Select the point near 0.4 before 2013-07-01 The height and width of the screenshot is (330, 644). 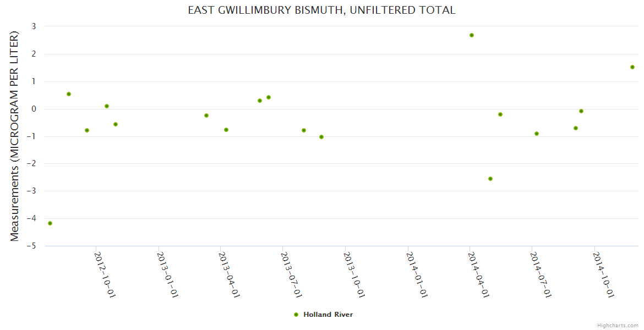click(x=269, y=97)
